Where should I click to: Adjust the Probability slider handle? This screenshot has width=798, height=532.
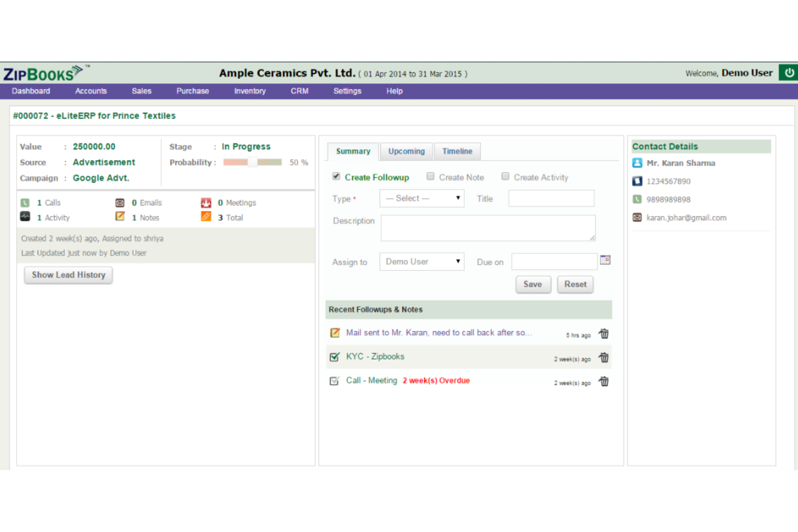[x=252, y=162]
